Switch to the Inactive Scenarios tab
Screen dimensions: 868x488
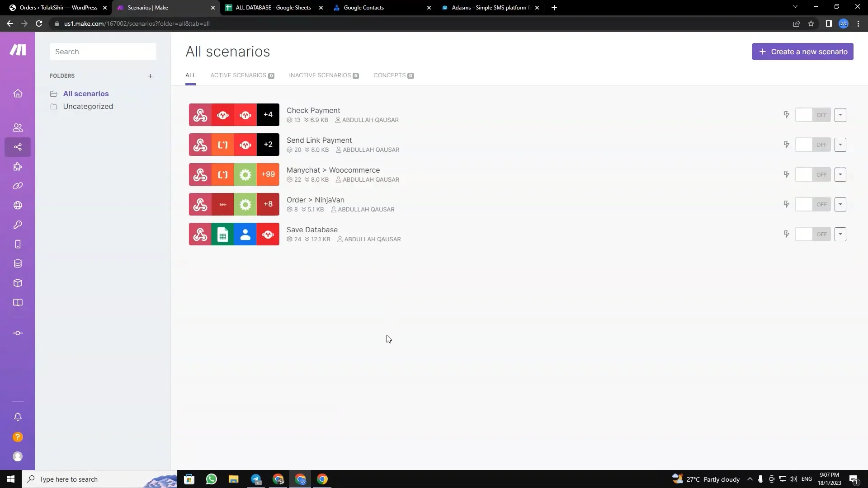coord(324,75)
